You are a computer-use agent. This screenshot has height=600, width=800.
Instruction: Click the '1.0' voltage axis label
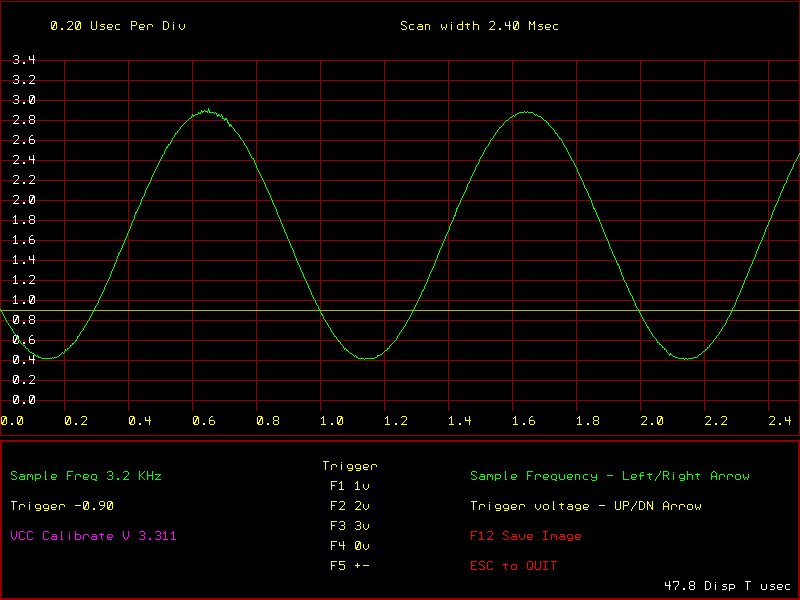coord(24,300)
